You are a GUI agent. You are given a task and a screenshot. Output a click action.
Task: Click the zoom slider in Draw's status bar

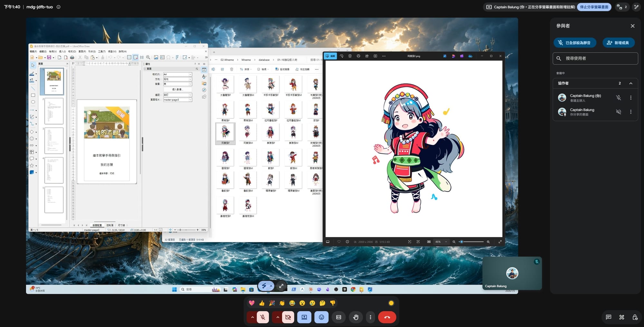pos(186,230)
